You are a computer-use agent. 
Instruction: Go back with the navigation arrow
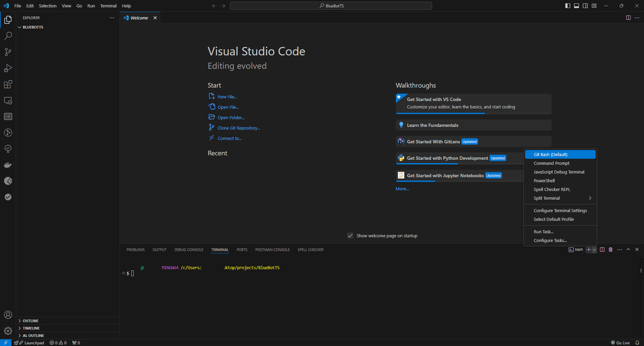(214, 6)
